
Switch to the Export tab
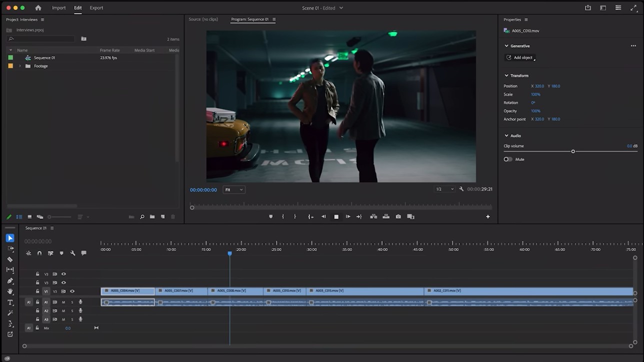pyautogui.click(x=96, y=8)
